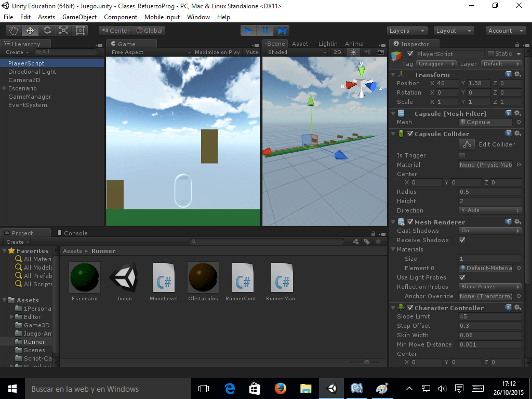Start Play mode
532x399 pixels.
[x=248, y=31]
